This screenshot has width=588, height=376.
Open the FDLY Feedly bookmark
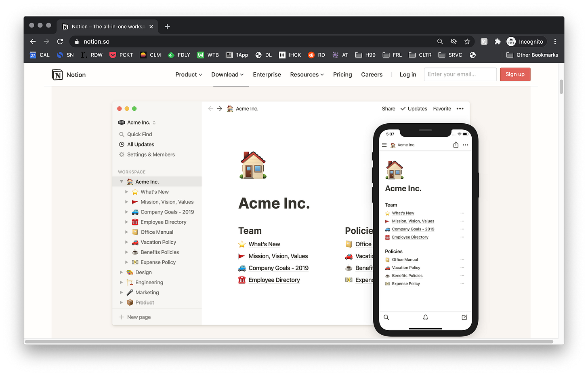(x=179, y=55)
